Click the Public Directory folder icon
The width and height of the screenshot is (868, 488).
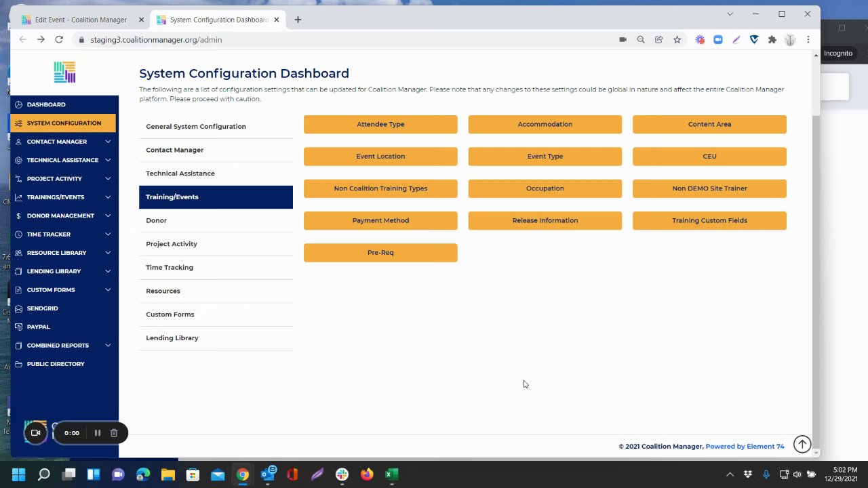(x=18, y=364)
